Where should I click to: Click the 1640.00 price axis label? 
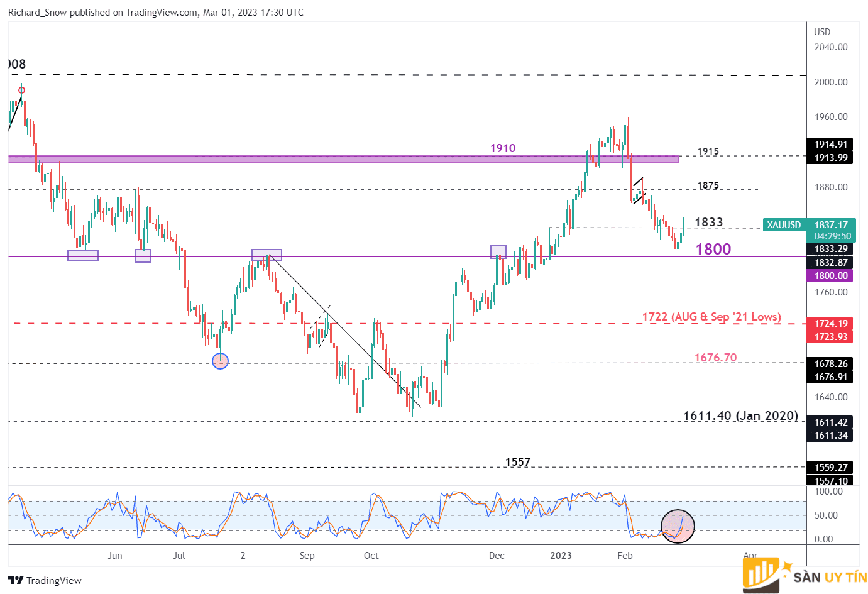831,397
